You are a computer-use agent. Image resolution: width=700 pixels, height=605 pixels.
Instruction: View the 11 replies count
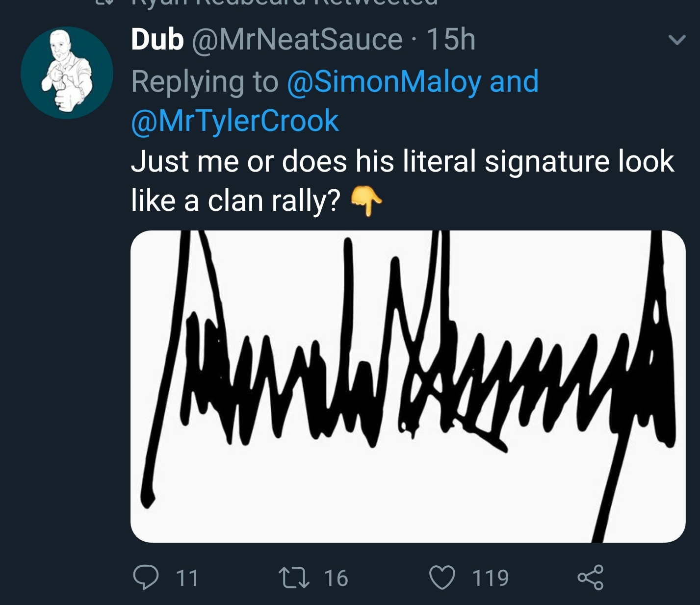click(187, 578)
